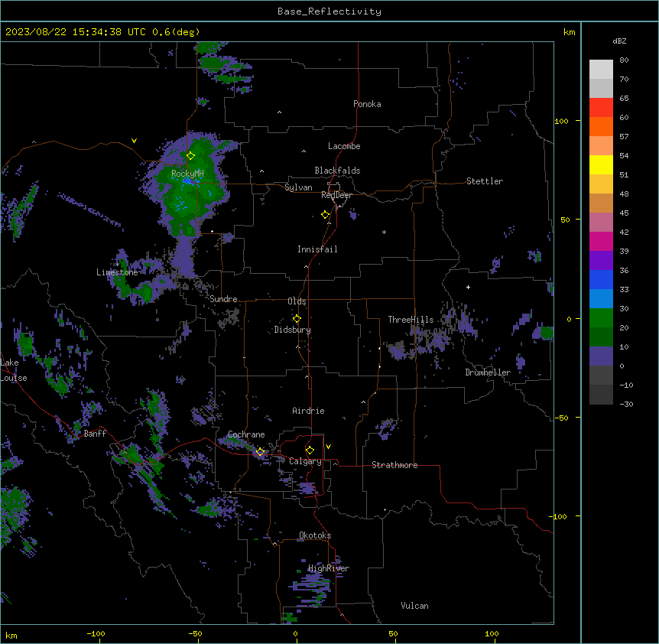Click the red swatch in the dBZ legend
The height and width of the screenshot is (644, 659).
pyautogui.click(x=601, y=108)
